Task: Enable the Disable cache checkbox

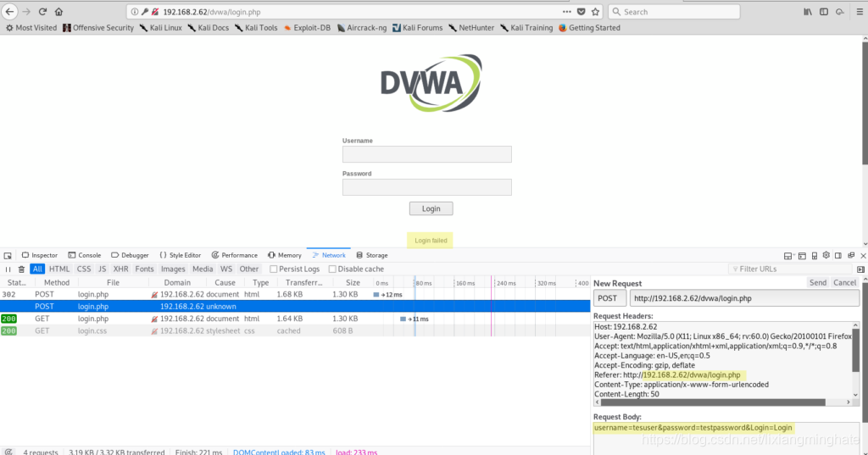Action: pos(332,269)
